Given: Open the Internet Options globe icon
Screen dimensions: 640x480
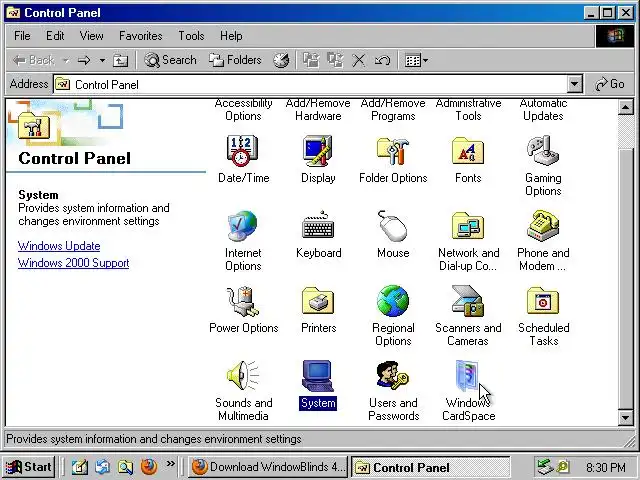Looking at the screenshot, I should point(242,226).
